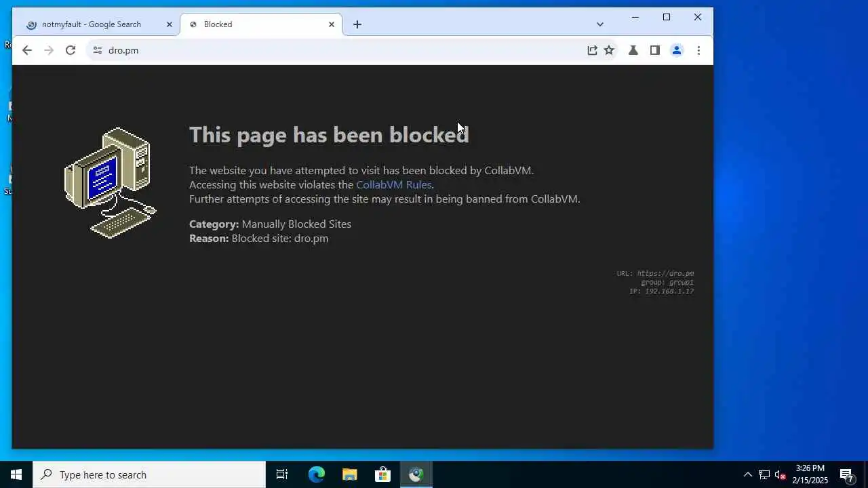Viewport: 868px width, 488px height.
Task: Open the notification center icon
Action: [847, 474]
